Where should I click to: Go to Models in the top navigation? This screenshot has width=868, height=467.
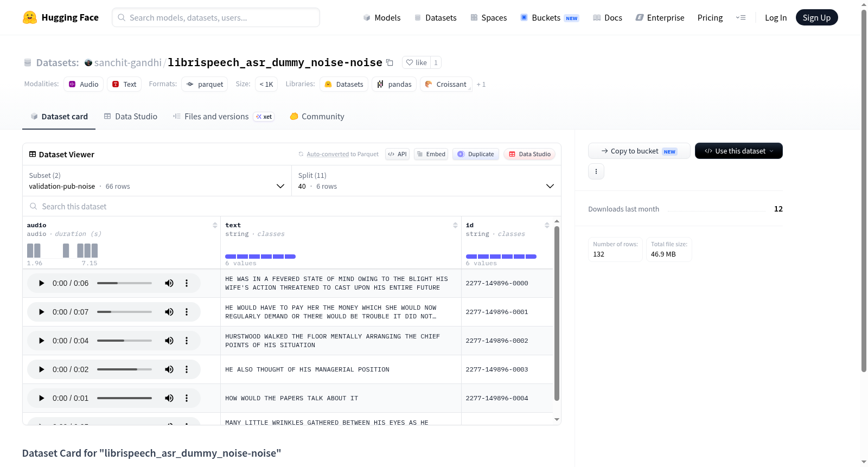(x=382, y=17)
